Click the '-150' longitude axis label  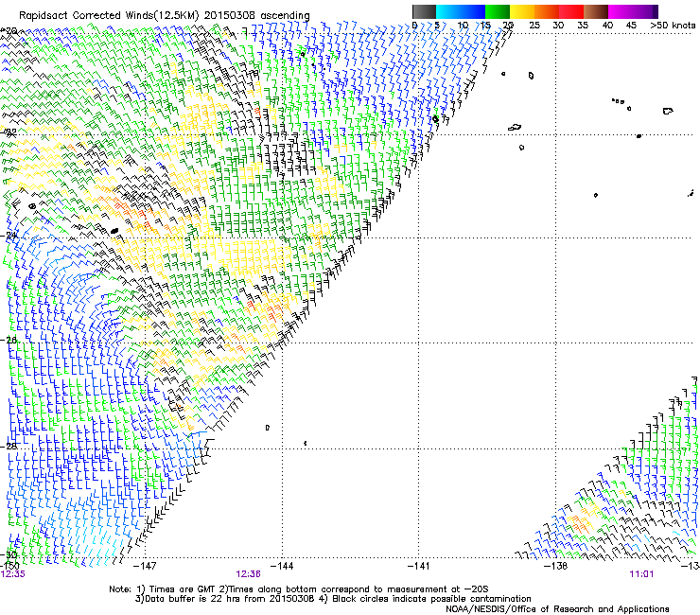9,566
